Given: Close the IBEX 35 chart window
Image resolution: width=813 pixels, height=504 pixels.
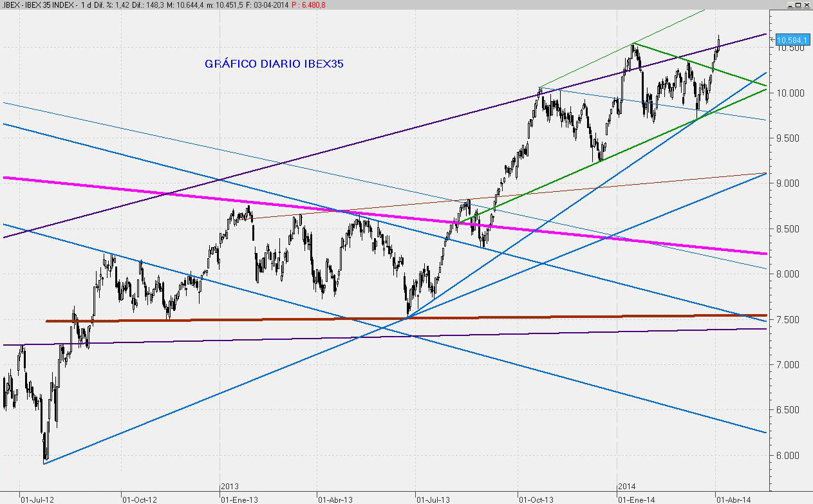Looking at the screenshot, I should [x=807, y=5].
